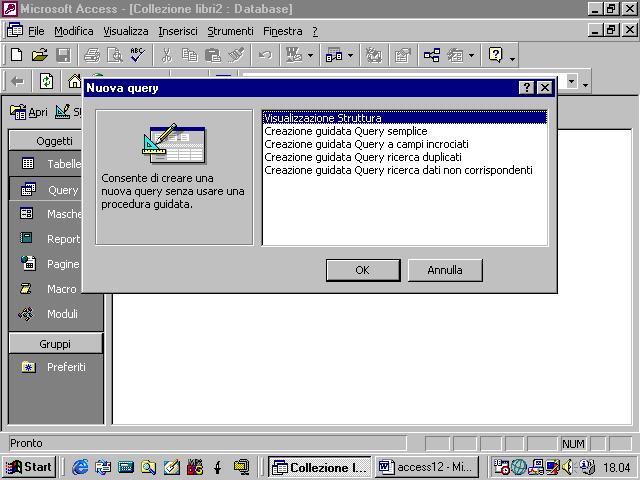This screenshot has width=640, height=480.
Task: Open the Modifica menu
Action: coord(74,31)
